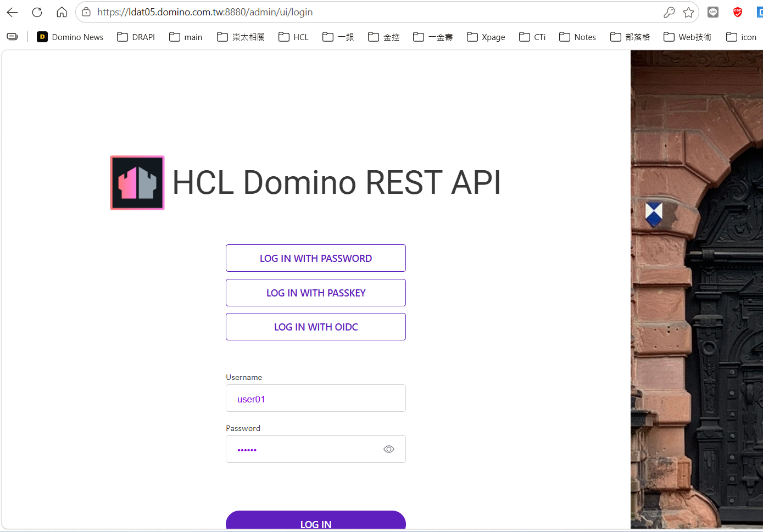Open the Web技術 bookmark folder
The height and width of the screenshot is (532, 763).
(x=687, y=37)
